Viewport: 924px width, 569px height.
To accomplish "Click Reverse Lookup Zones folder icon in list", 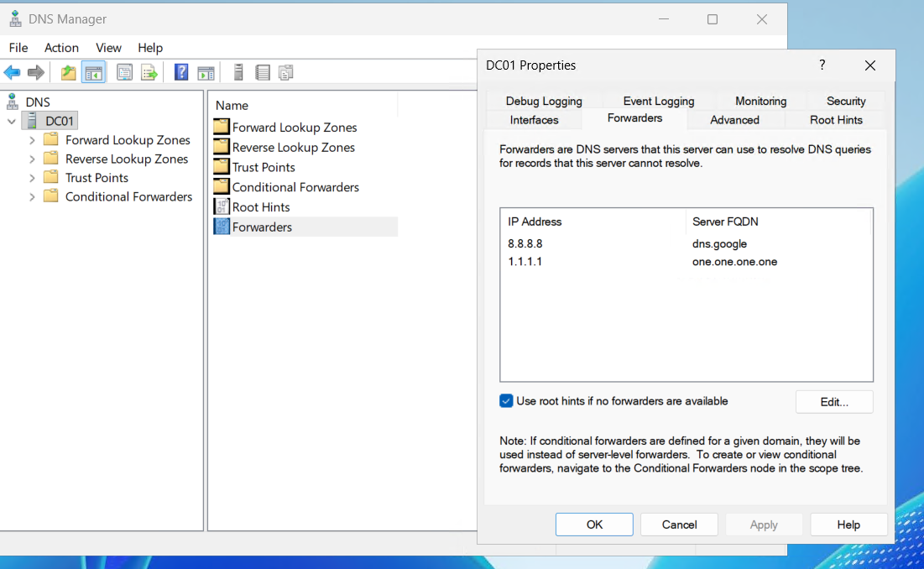I will pos(222,147).
